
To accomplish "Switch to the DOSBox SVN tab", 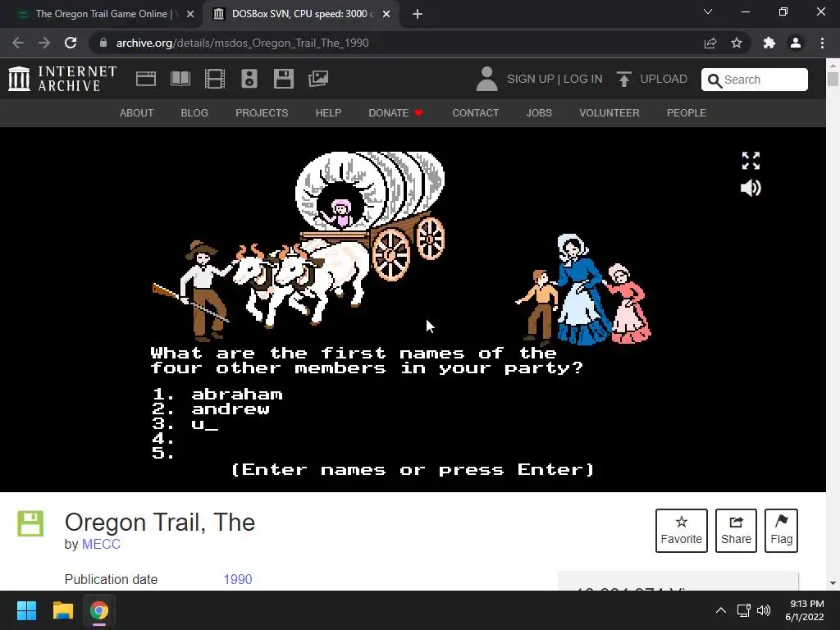I will click(x=300, y=14).
